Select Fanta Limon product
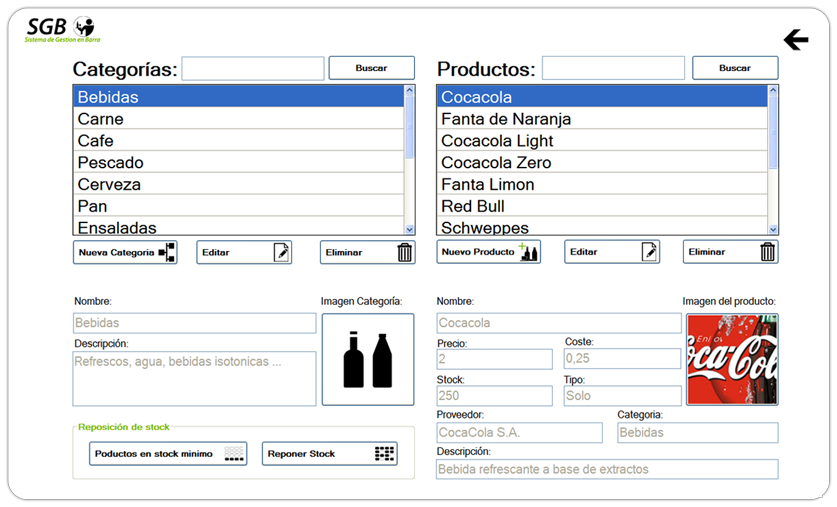This screenshot has height=507, width=837. (602, 184)
